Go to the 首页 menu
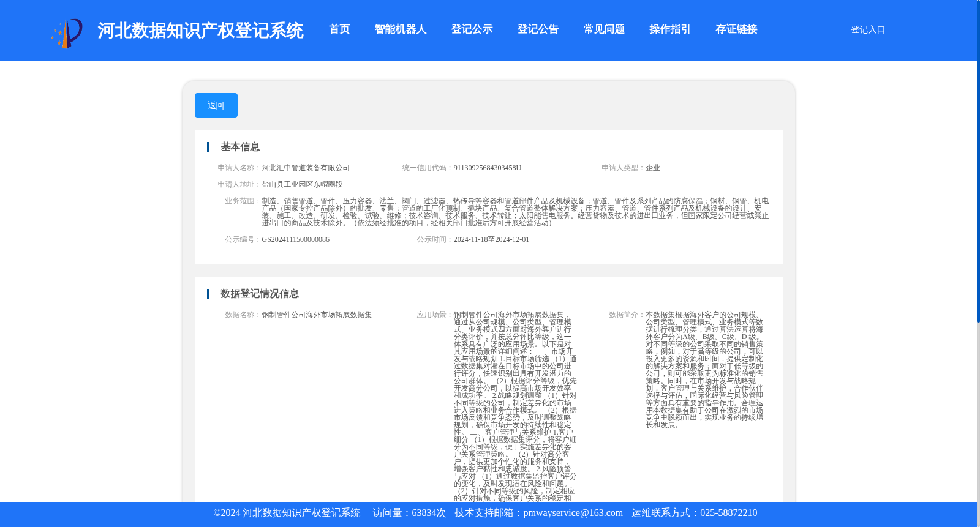 [x=339, y=29]
